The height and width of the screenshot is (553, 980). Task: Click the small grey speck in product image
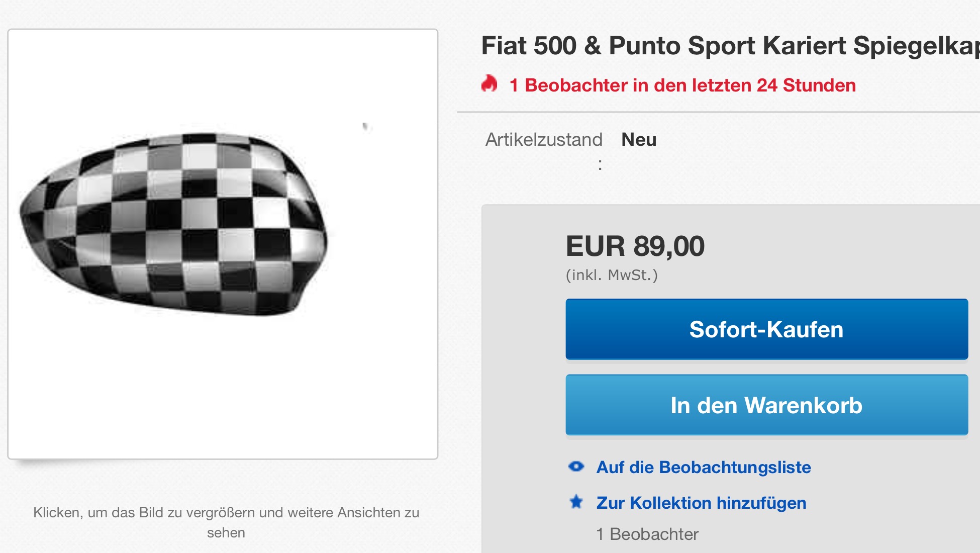[x=366, y=126]
